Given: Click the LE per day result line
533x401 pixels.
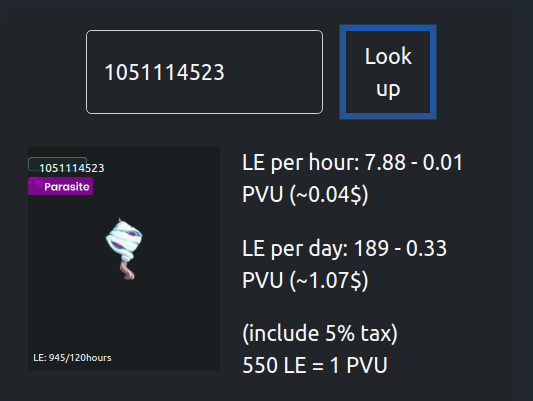Looking at the screenshot, I should click(x=344, y=264).
